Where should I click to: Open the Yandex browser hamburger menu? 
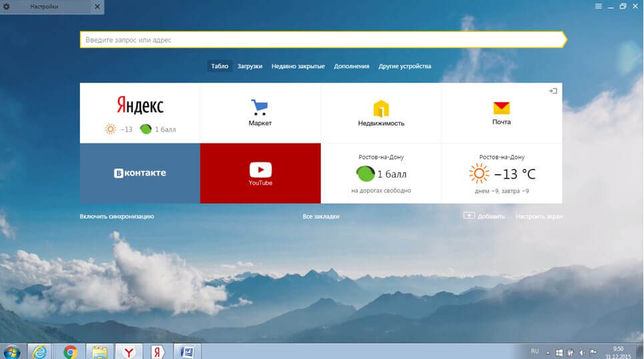[598, 6]
